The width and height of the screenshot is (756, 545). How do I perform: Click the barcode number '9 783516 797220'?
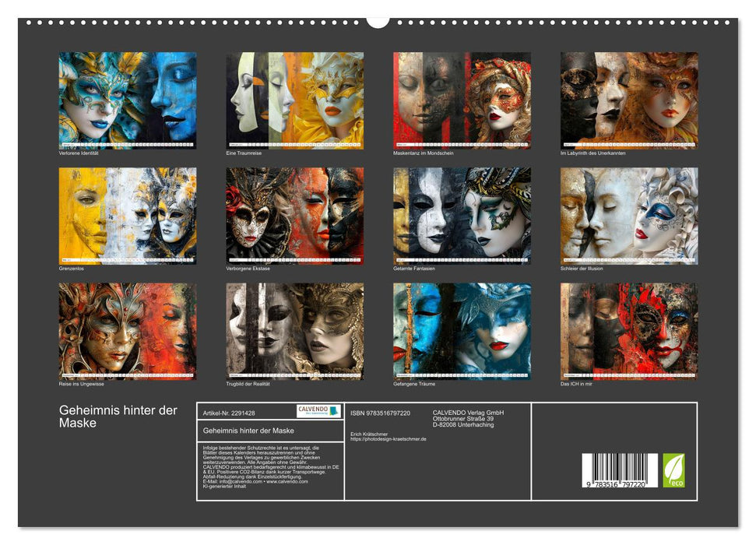[x=616, y=484]
